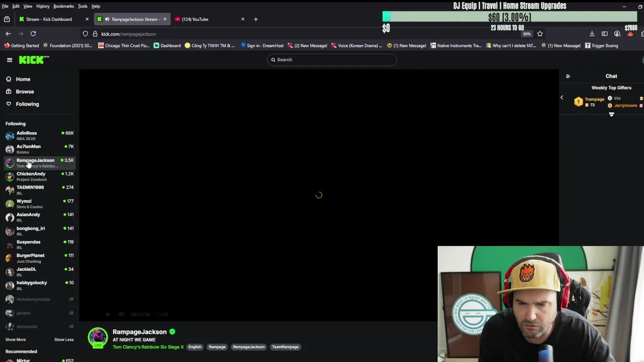Open AsianAndy channel in Following list
The height and width of the screenshot is (362, 644).
tap(39, 217)
